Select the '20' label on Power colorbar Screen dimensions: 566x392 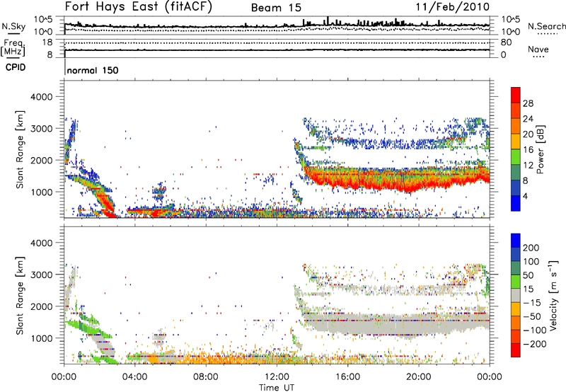[528, 134]
